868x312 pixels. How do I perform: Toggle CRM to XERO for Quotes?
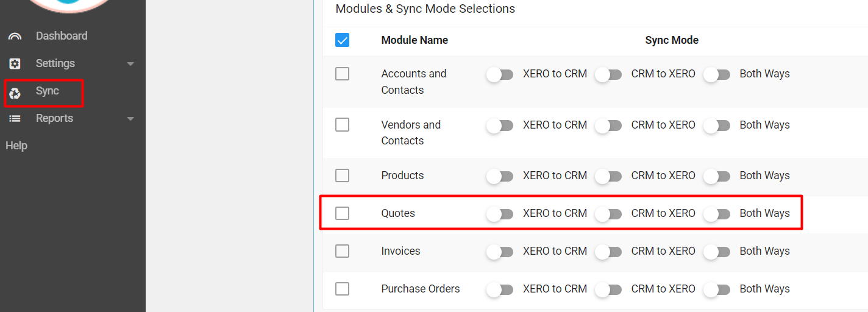click(x=609, y=214)
